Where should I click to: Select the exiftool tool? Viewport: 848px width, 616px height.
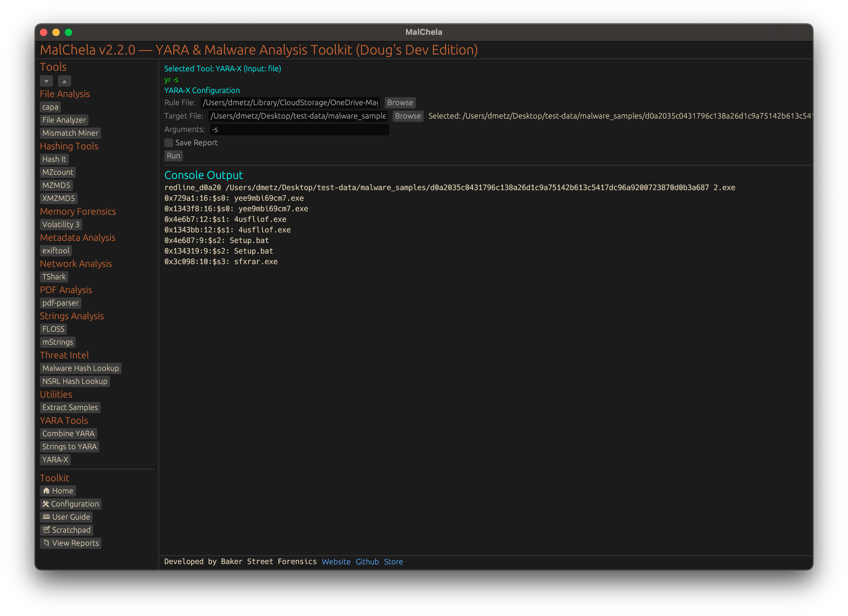click(56, 251)
